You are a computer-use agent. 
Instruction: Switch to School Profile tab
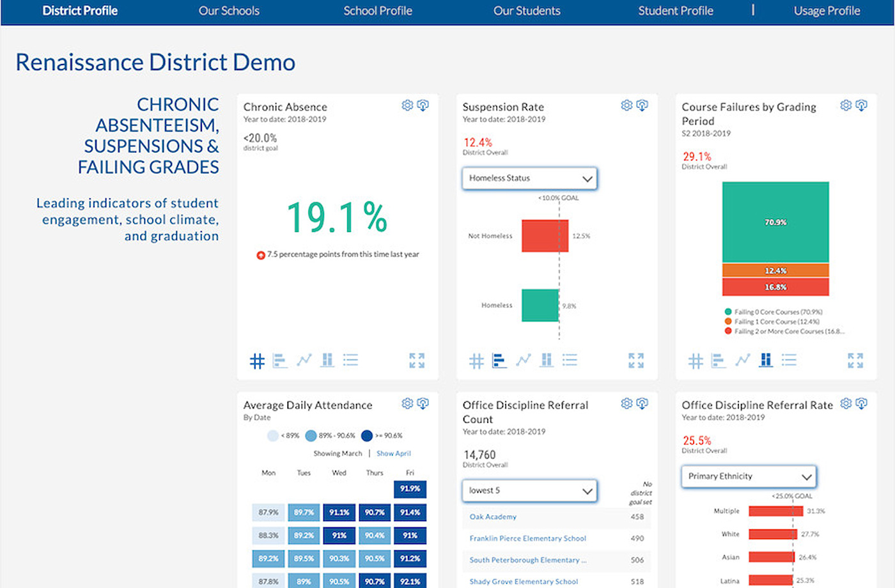(378, 11)
